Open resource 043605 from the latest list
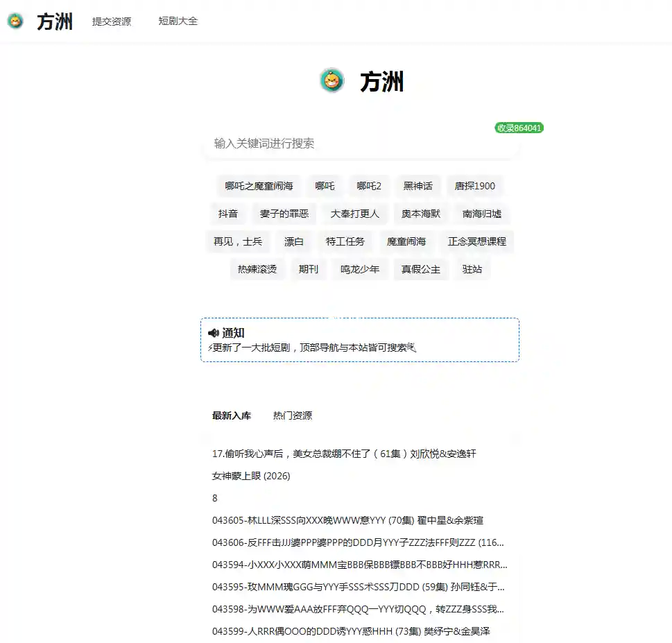672x643 pixels. pyautogui.click(x=347, y=520)
